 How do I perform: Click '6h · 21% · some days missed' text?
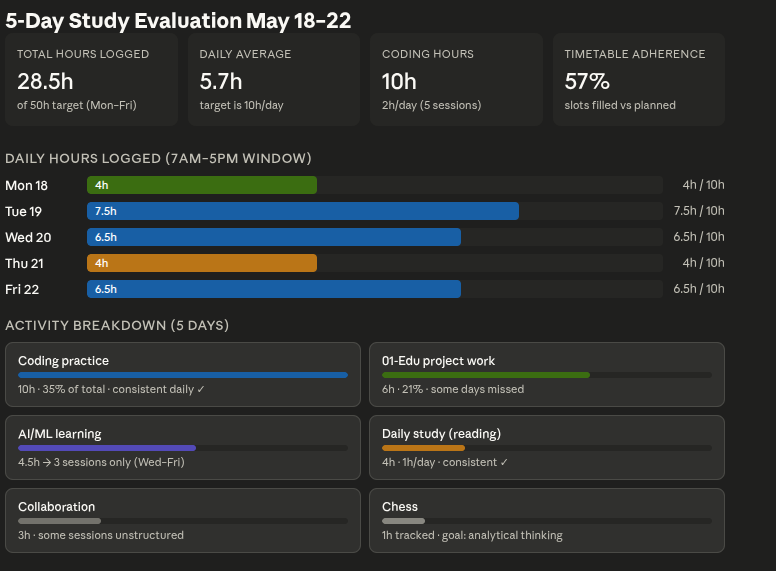click(453, 389)
